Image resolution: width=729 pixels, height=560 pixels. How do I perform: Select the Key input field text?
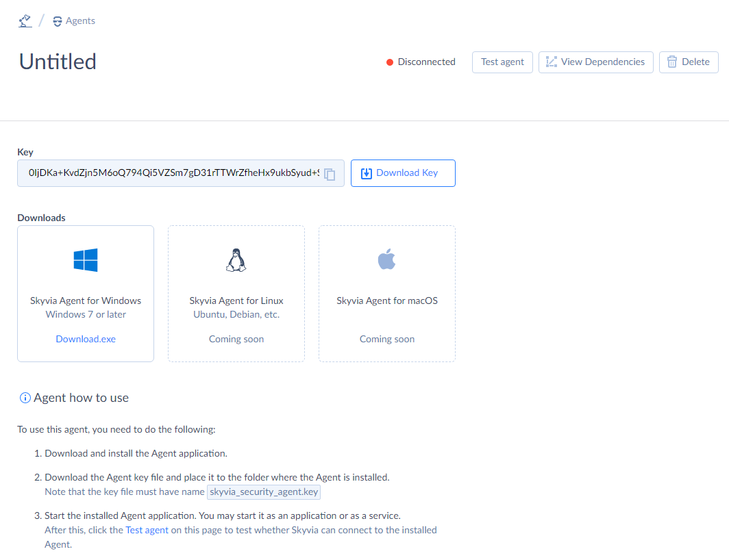174,173
